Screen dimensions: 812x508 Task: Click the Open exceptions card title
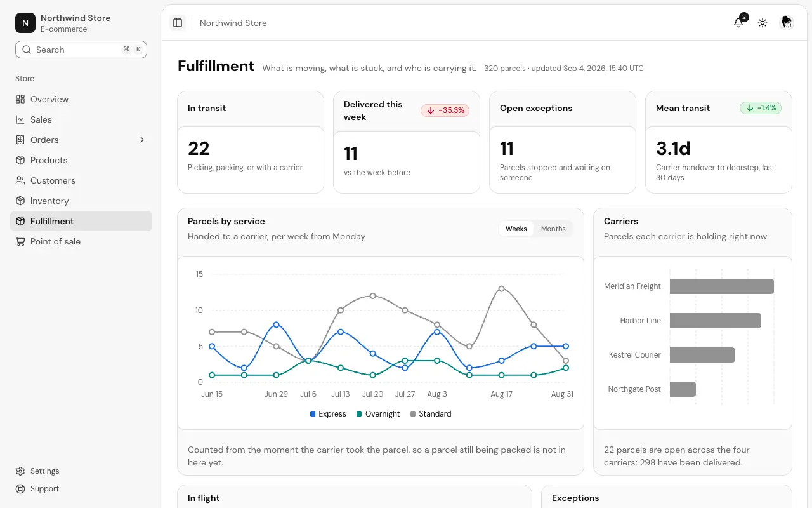536,108
